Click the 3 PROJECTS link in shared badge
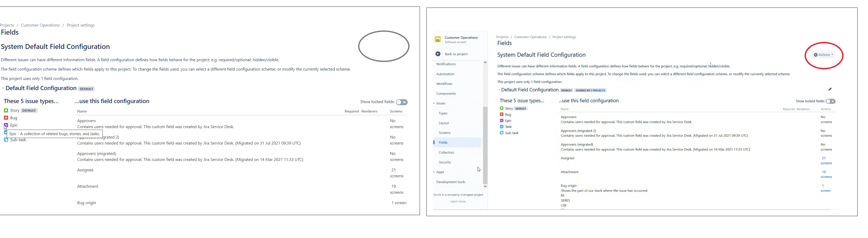This screenshot has height=238, width=868. [598, 91]
